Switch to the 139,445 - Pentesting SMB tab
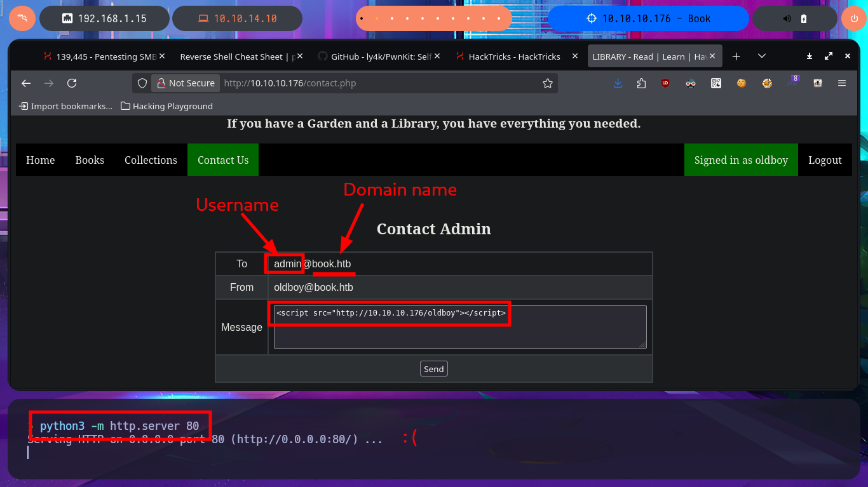The height and width of the screenshot is (487, 868). click(x=104, y=57)
